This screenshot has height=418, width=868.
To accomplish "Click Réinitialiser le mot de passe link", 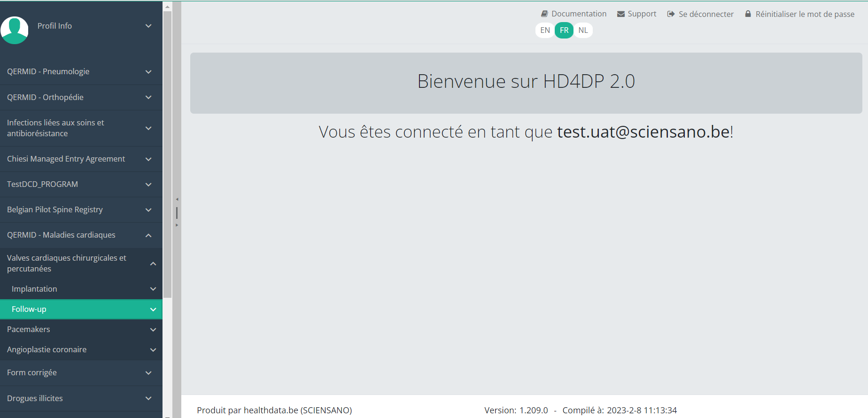I will (805, 14).
